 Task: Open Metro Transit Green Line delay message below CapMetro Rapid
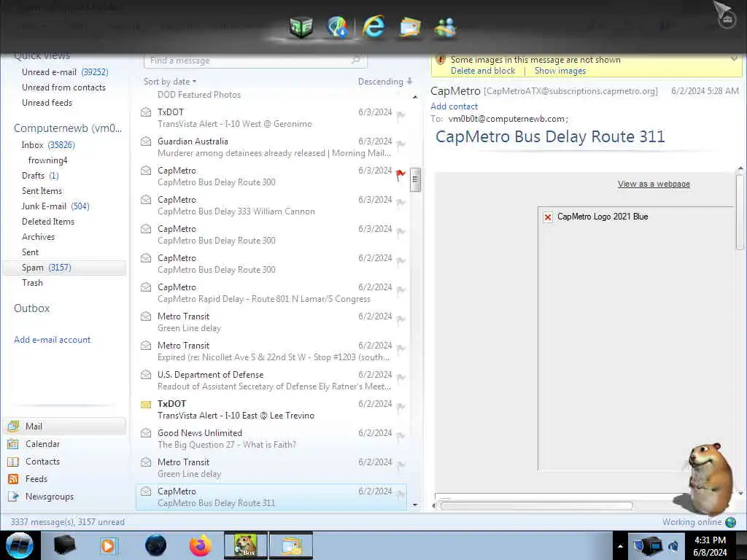(271, 322)
